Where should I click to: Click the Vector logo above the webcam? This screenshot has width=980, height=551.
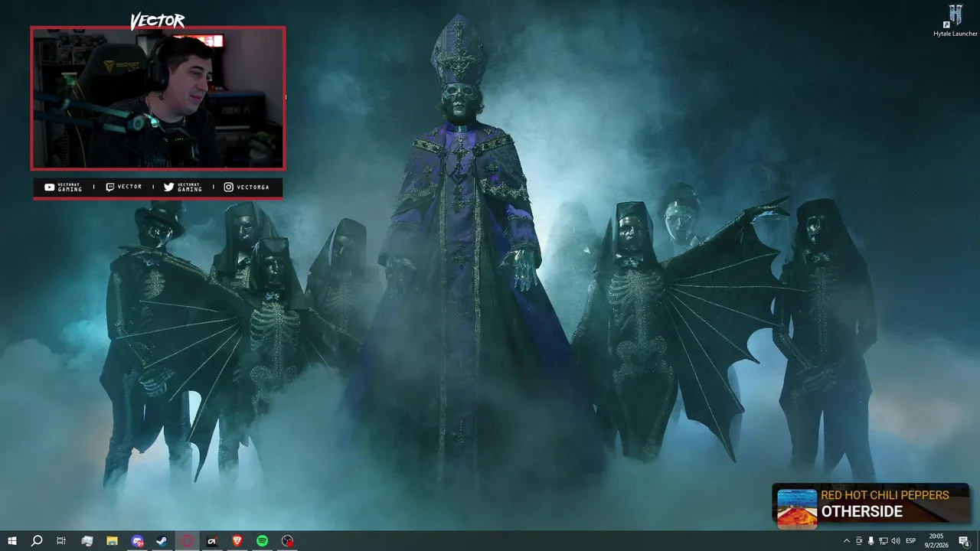[157, 21]
